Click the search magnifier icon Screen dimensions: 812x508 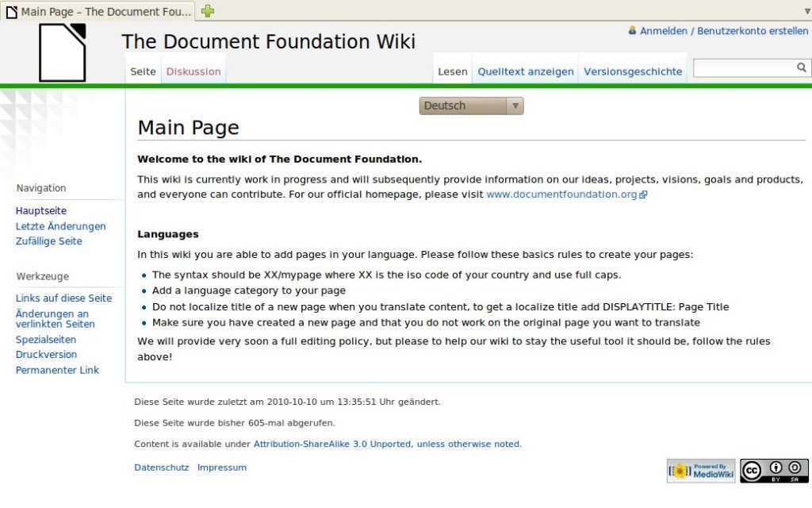click(802, 67)
